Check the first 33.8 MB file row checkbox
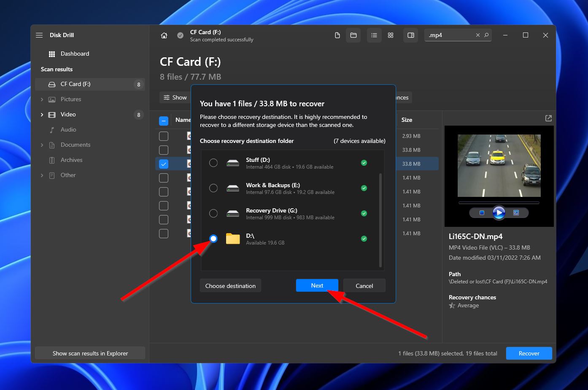Image resolution: width=588 pixels, height=390 pixels. click(x=164, y=150)
